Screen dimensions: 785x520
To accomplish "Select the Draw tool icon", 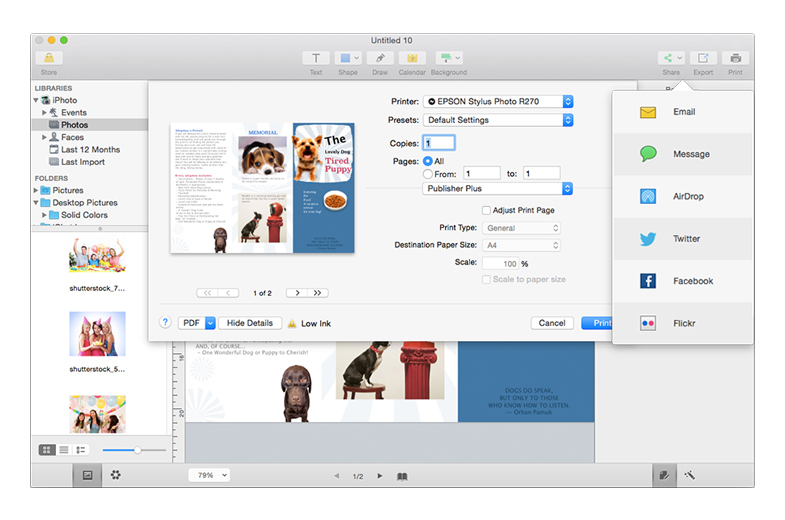I will 380,59.
